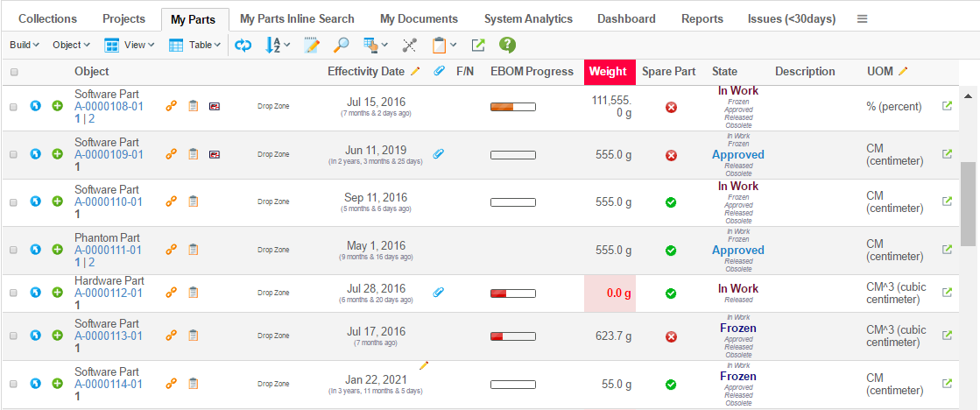980x410 pixels.
Task: Click the refresh arrows icon in toolbar
Action: coord(243,45)
